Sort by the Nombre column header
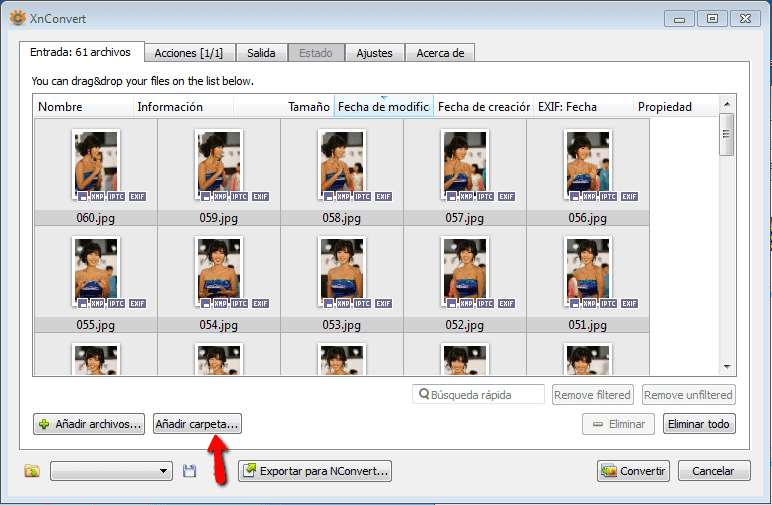The image size is (772, 505). click(84, 106)
